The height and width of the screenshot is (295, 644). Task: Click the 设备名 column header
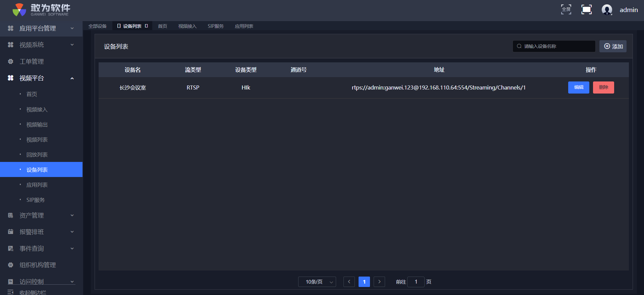[132, 70]
